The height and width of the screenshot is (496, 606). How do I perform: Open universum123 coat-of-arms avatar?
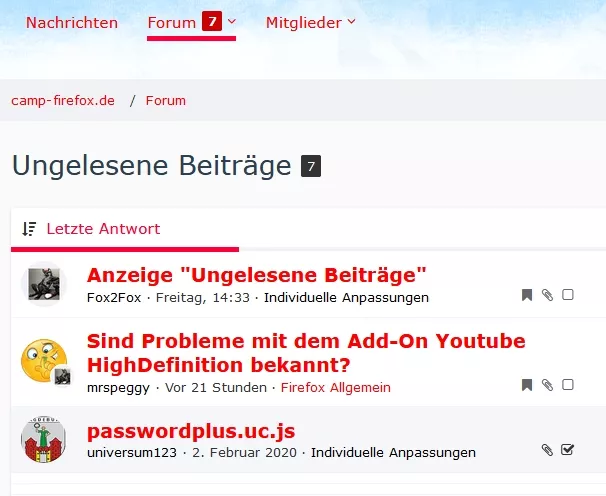(43, 439)
